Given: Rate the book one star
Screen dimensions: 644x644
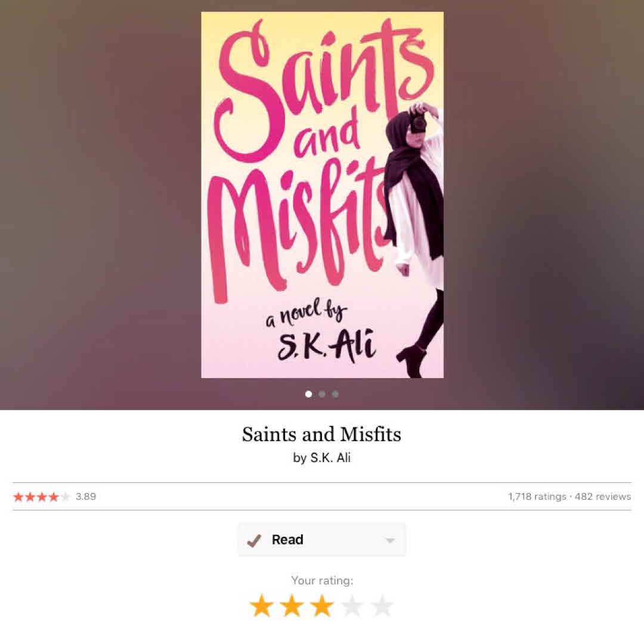Looking at the screenshot, I should pos(262,605).
